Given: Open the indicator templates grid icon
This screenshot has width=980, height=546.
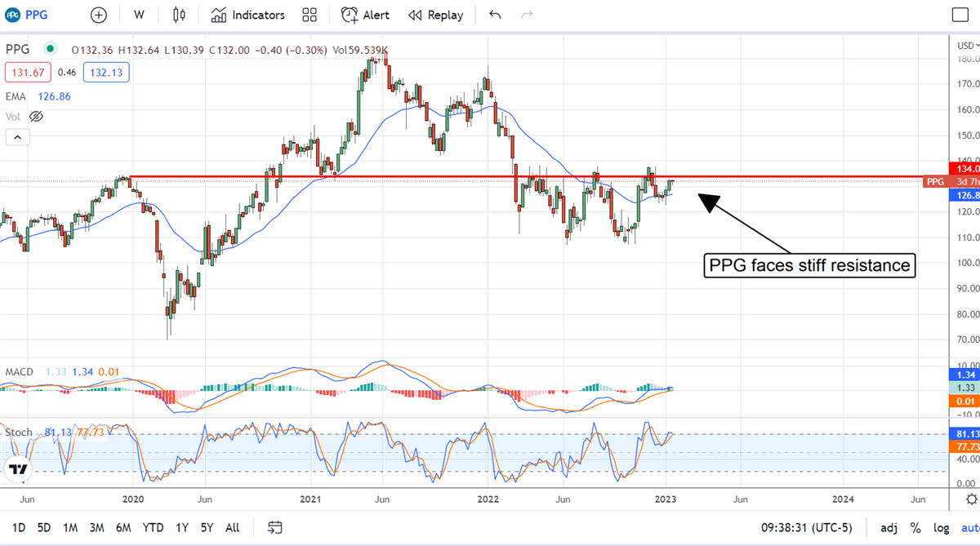Looking at the screenshot, I should pyautogui.click(x=310, y=15).
